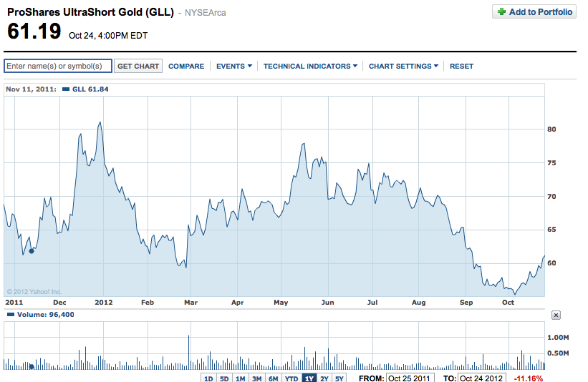The height and width of the screenshot is (382, 588).
Task: Click the Volume: 96,400 label
Action: click(45, 315)
